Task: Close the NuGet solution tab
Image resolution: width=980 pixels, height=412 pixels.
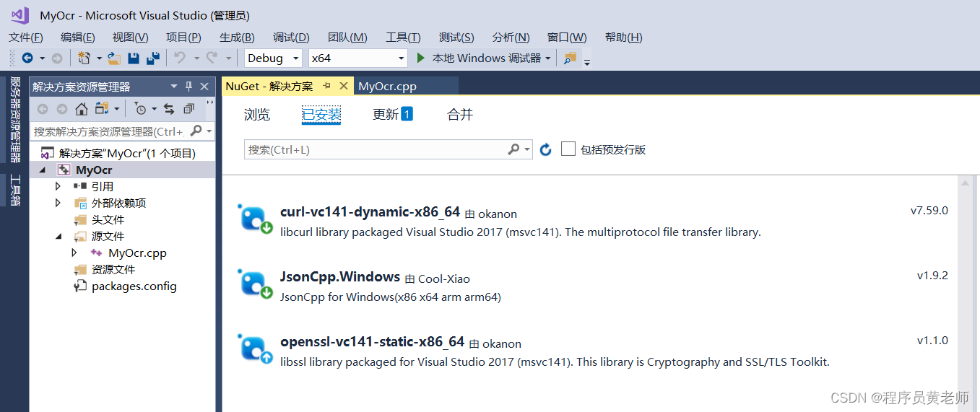Action: [x=344, y=86]
